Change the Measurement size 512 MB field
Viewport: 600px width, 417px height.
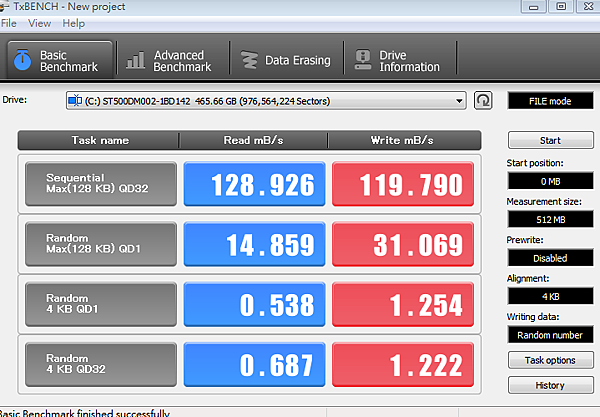pyautogui.click(x=551, y=219)
